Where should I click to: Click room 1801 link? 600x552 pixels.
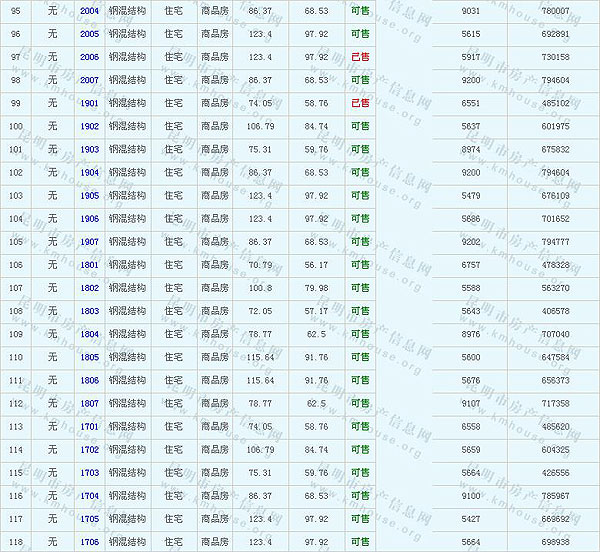[89, 265]
